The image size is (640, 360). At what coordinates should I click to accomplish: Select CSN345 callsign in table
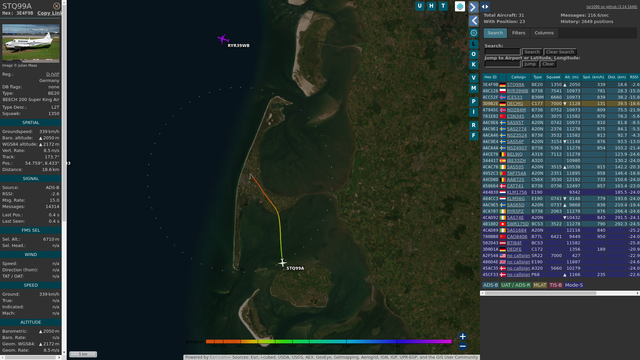tap(515, 116)
